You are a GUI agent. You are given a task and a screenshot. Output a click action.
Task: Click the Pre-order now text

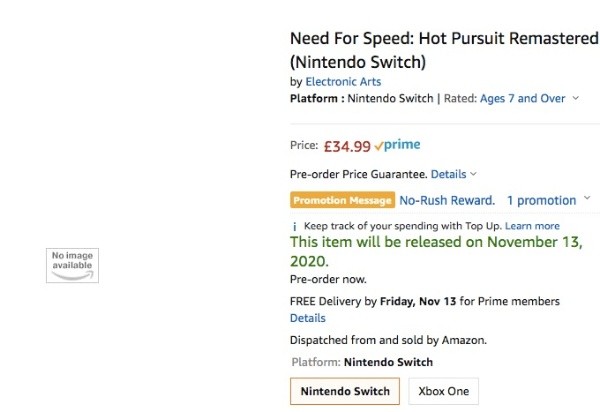tap(328, 279)
